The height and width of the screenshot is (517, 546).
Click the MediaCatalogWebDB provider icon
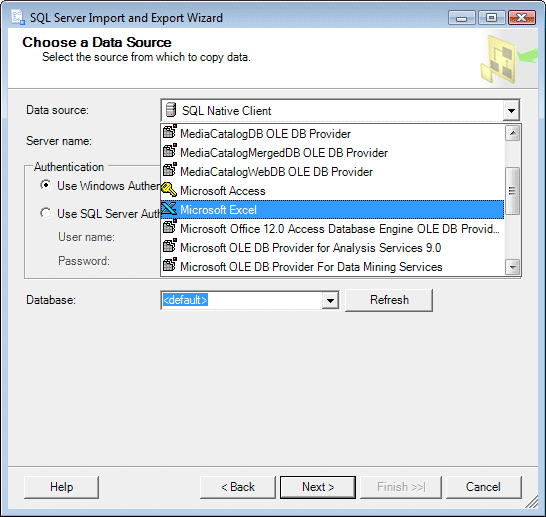tap(170, 170)
